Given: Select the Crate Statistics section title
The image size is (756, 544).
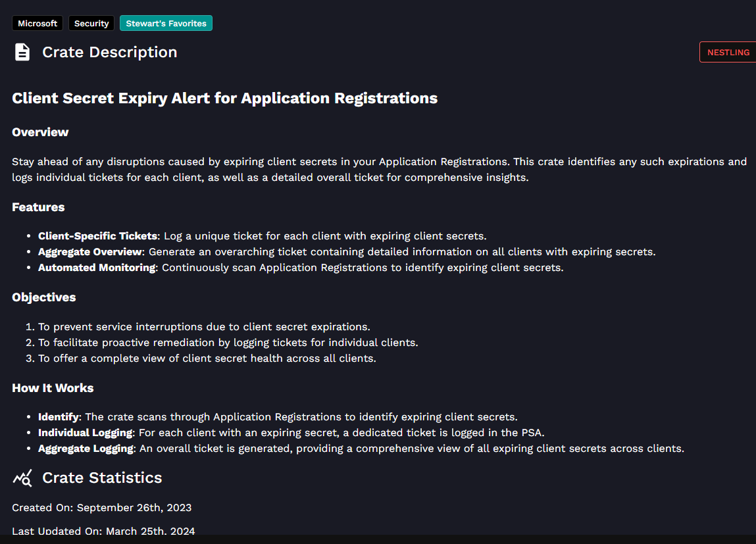Looking at the screenshot, I should click(102, 478).
